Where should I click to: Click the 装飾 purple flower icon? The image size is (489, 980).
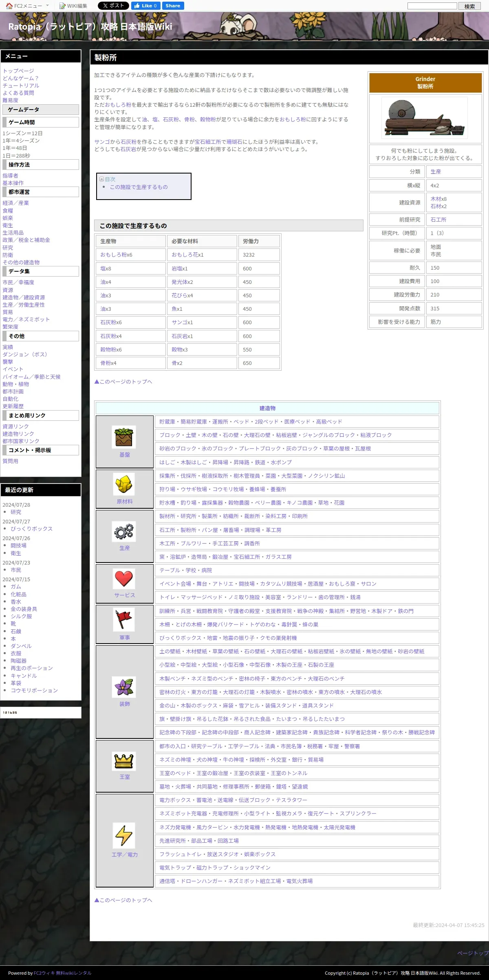coord(124,687)
